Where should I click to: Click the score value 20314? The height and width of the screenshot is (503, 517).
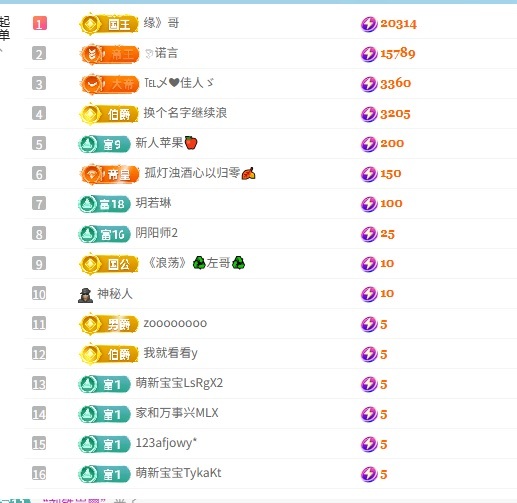399,24
